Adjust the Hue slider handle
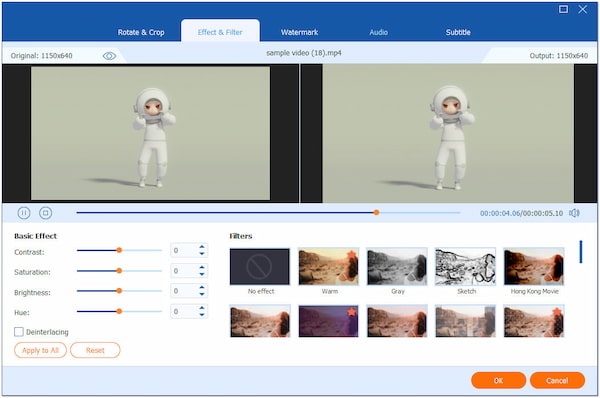 pyautogui.click(x=119, y=311)
